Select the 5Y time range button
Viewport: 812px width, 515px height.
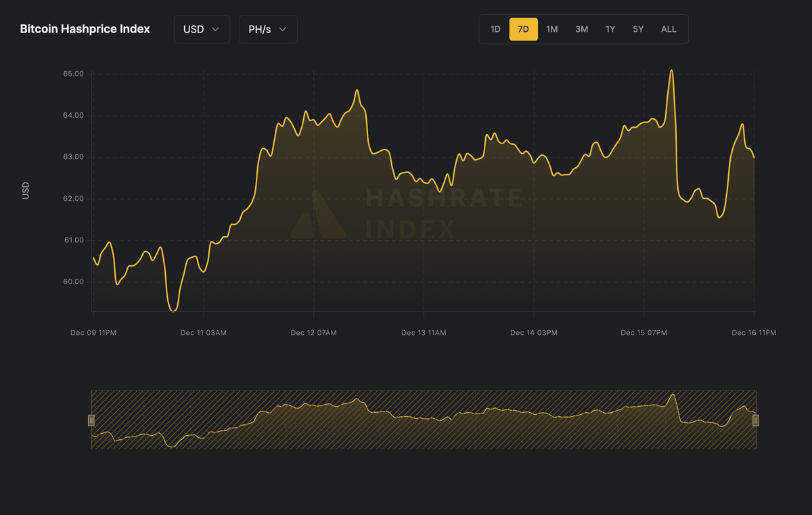tap(637, 29)
